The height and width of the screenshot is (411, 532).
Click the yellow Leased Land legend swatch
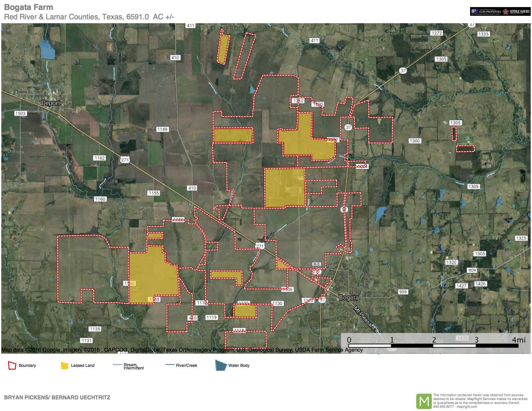[64, 365]
